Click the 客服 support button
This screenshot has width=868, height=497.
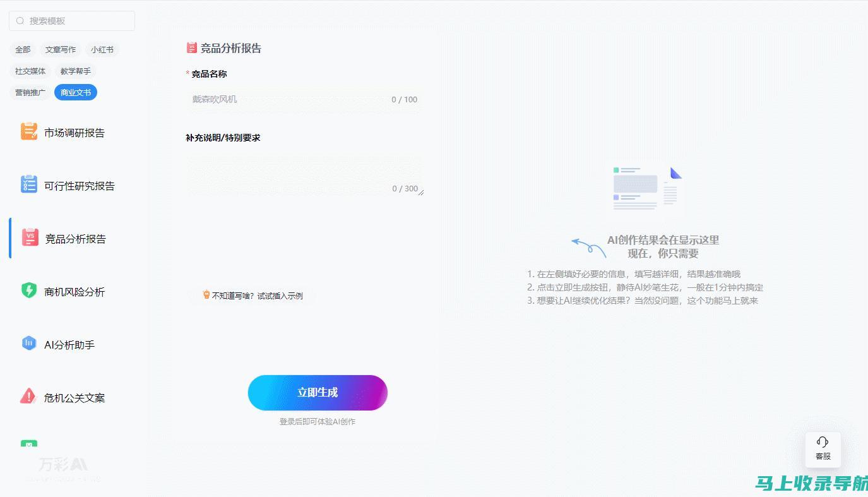[823, 449]
